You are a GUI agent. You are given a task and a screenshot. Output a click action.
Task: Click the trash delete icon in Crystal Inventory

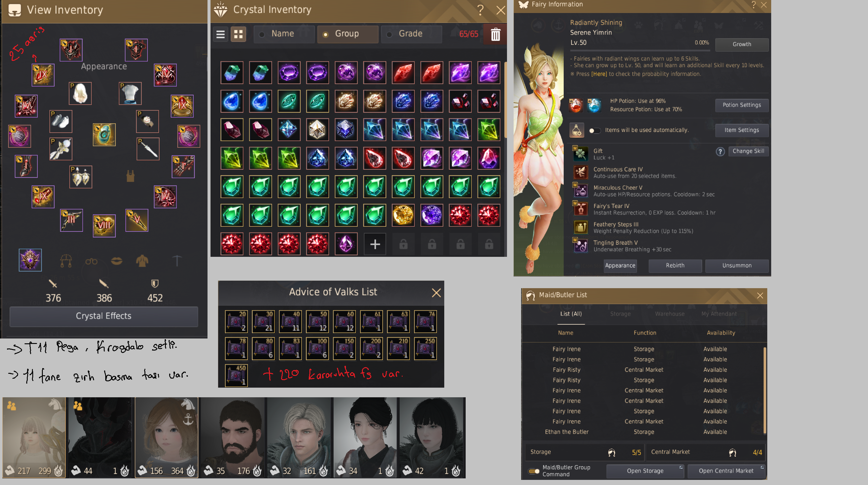point(495,34)
